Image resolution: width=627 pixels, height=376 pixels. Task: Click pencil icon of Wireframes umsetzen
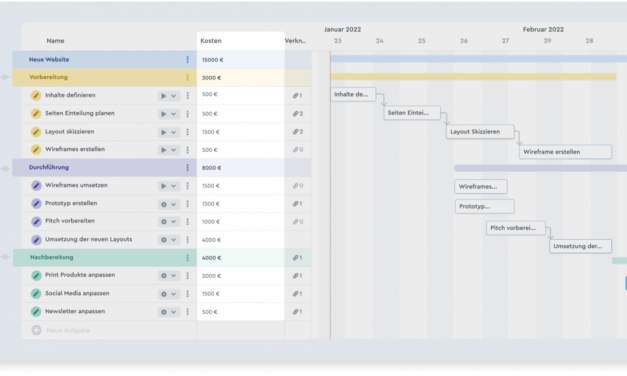36,186
